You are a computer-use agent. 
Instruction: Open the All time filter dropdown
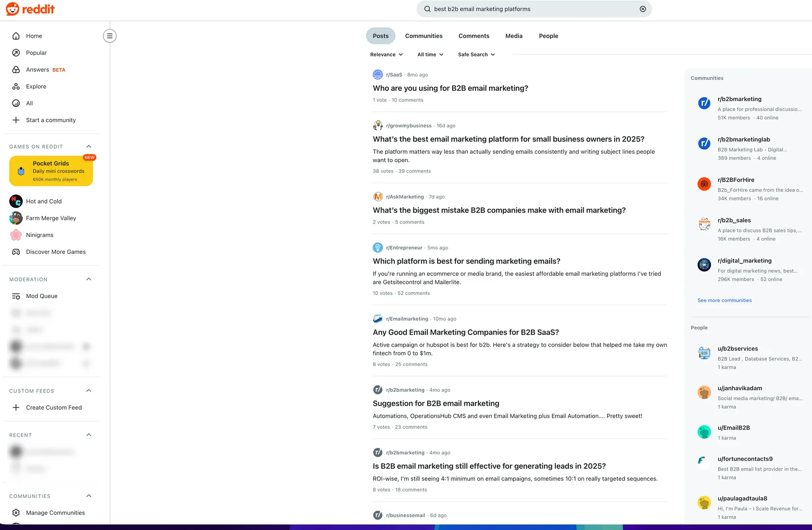point(430,55)
